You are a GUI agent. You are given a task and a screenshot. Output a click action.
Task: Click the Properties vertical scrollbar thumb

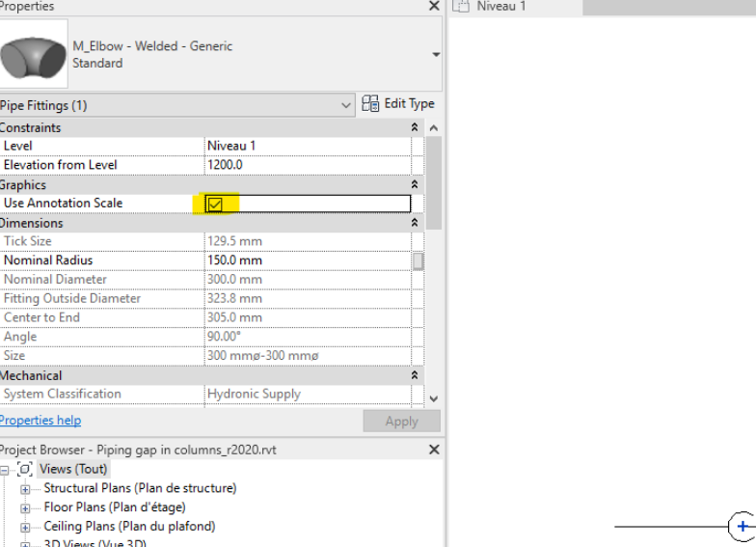pyautogui.click(x=434, y=183)
